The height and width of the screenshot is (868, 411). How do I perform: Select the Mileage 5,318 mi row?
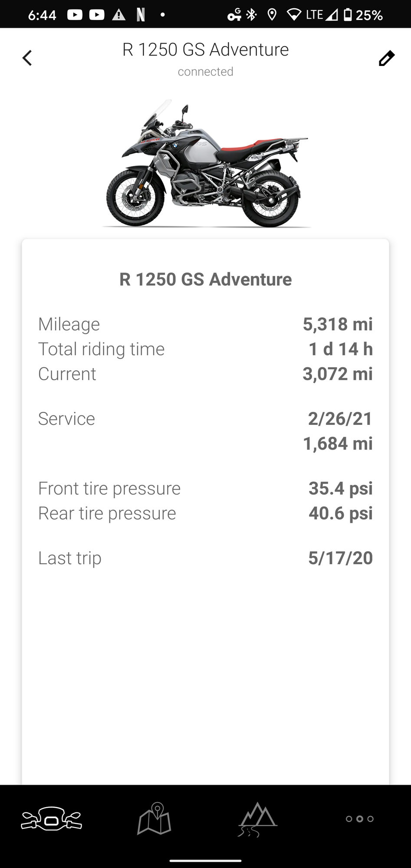click(205, 324)
